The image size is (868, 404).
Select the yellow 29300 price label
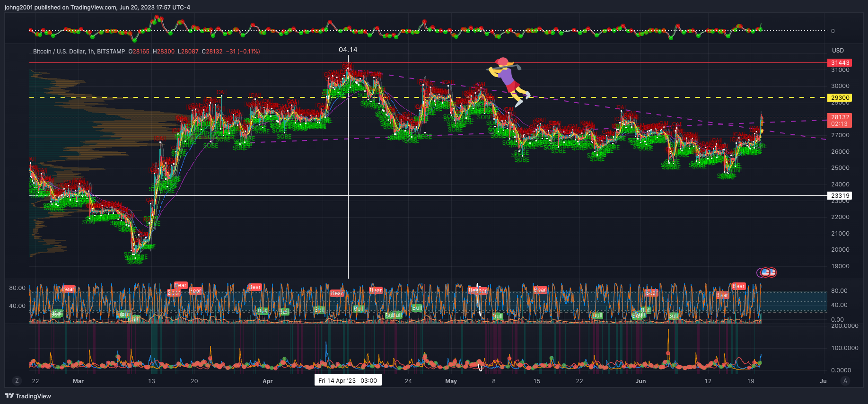coord(840,97)
